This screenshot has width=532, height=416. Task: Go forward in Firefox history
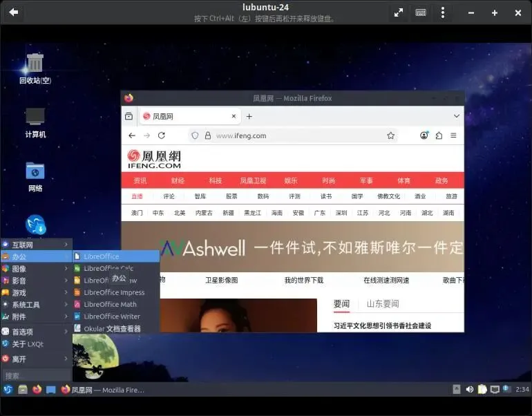pyautogui.click(x=146, y=135)
